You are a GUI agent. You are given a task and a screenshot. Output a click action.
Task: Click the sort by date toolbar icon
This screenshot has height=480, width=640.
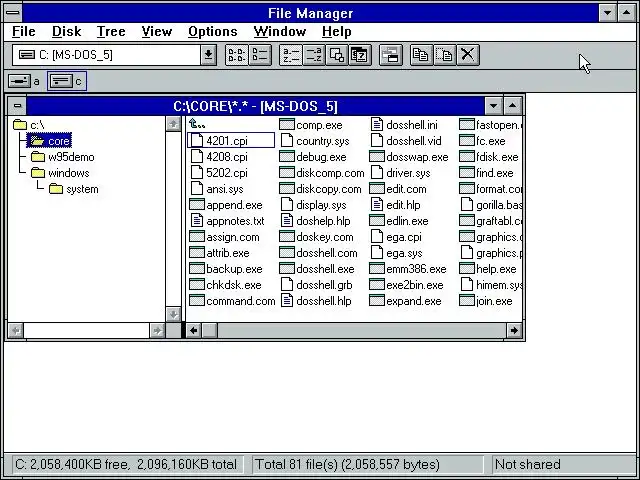click(x=360, y=55)
